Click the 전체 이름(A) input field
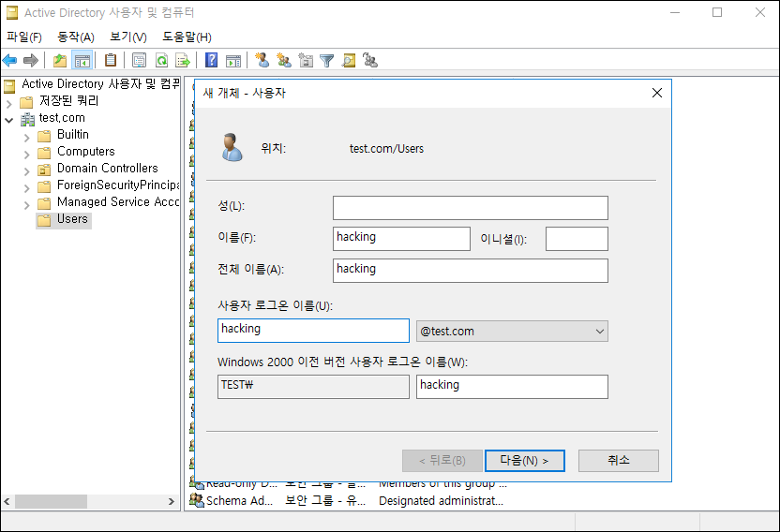This screenshot has width=780, height=532. [x=471, y=271]
